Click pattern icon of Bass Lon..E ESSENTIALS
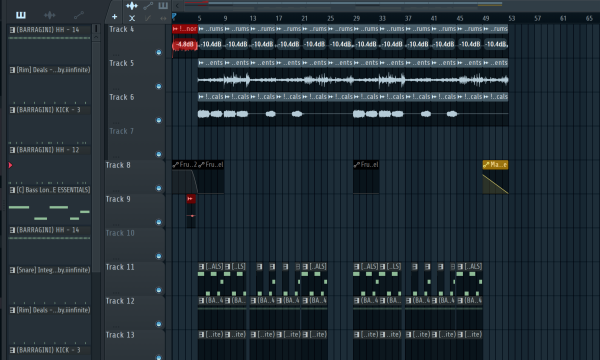Screen dimensions: 600x360 click(x=13, y=190)
